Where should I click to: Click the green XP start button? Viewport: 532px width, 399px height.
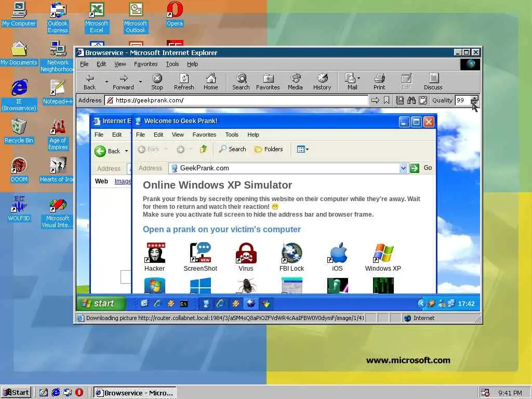click(x=101, y=303)
